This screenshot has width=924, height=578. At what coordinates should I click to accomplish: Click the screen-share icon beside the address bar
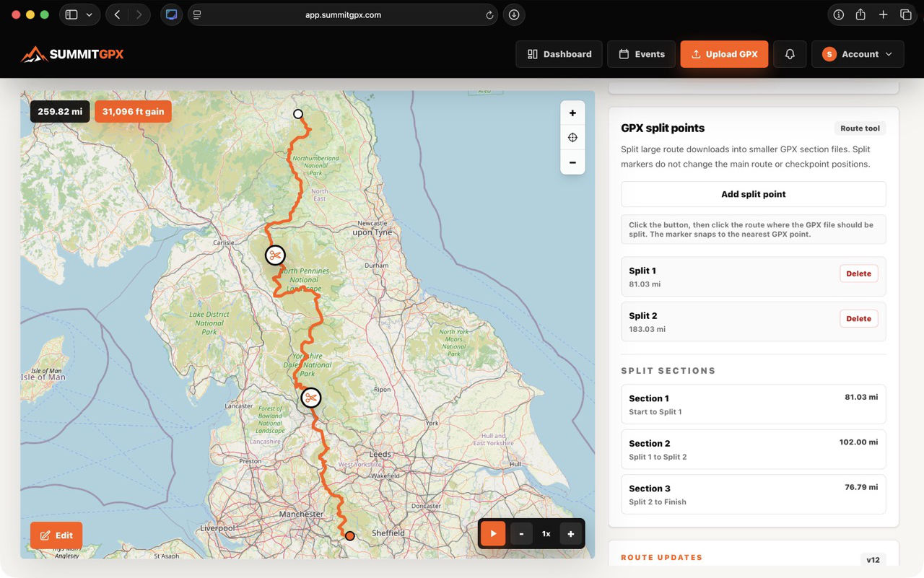click(171, 14)
